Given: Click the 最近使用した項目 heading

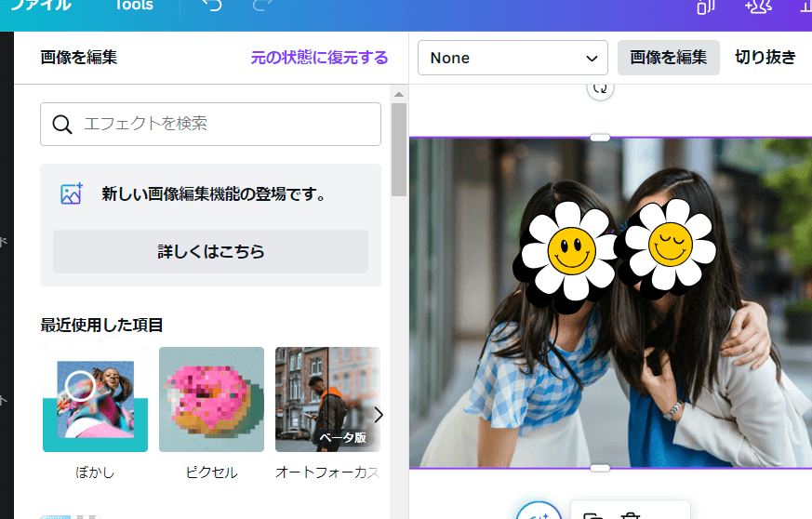Looking at the screenshot, I should pos(102,326).
